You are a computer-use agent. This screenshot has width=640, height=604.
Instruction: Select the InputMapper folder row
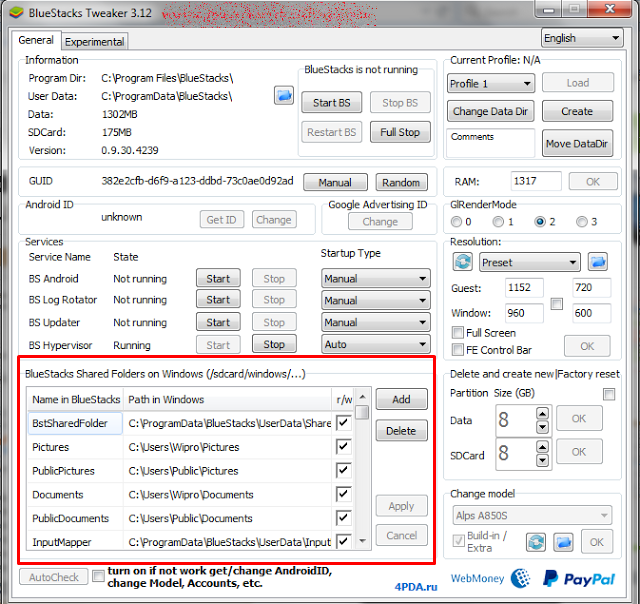189,541
